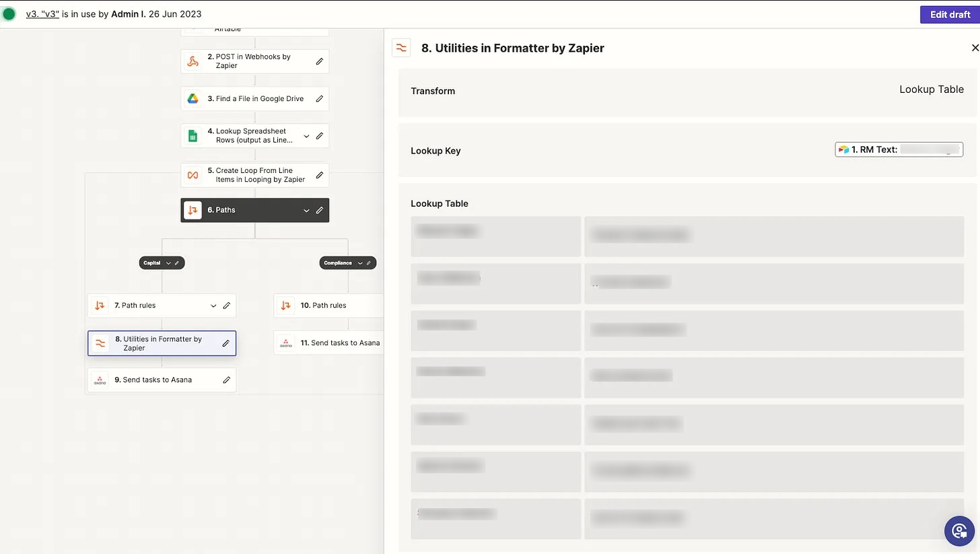The height and width of the screenshot is (554, 980).
Task: Edit step 5 Create Loop pencil
Action: click(x=320, y=175)
